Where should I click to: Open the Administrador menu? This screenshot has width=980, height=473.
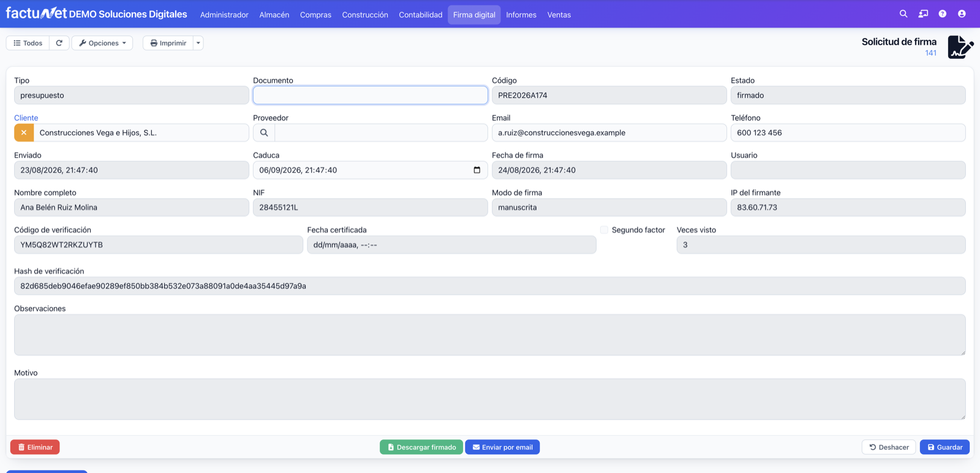(224, 15)
